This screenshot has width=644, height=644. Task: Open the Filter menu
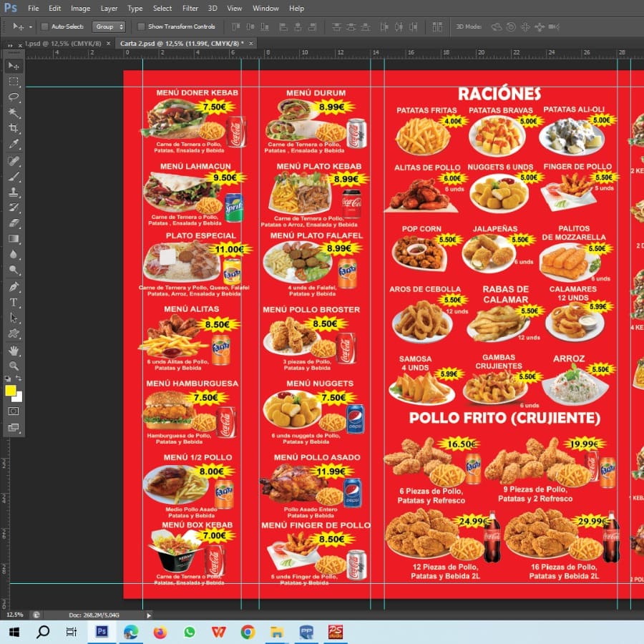[190, 9]
